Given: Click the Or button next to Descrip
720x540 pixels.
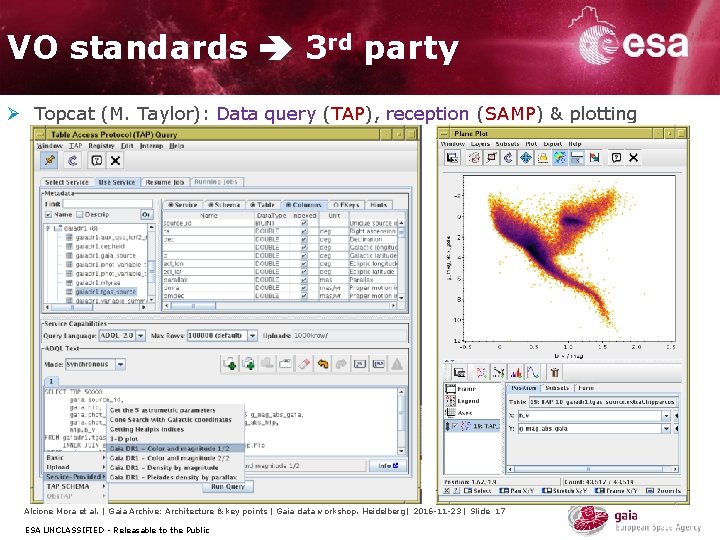Looking at the screenshot, I should pyautogui.click(x=146, y=214).
